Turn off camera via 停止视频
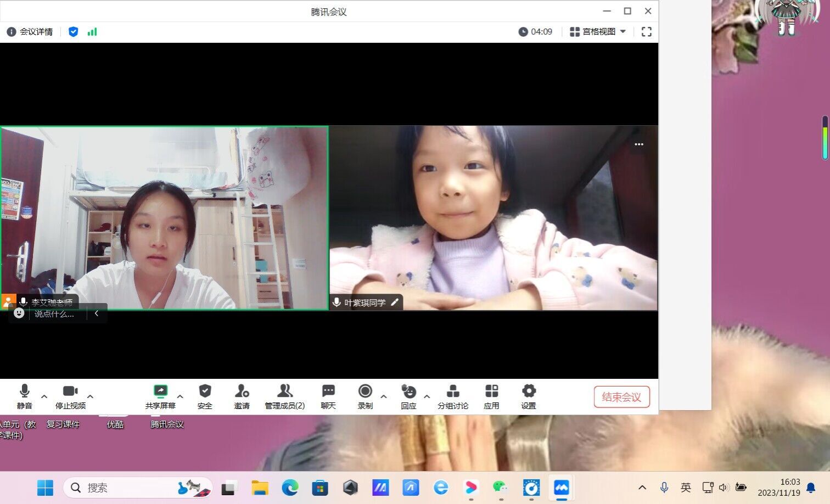The width and height of the screenshot is (830, 504). (70, 396)
